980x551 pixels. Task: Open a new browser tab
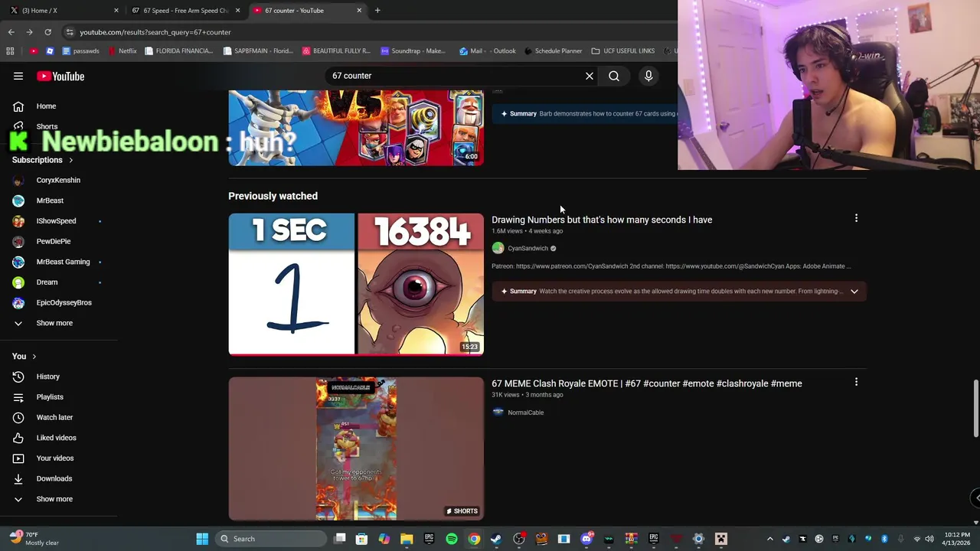pyautogui.click(x=377, y=11)
